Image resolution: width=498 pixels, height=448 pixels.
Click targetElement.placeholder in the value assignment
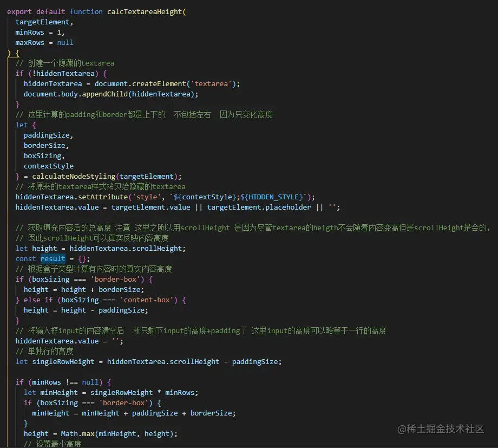[259, 207]
